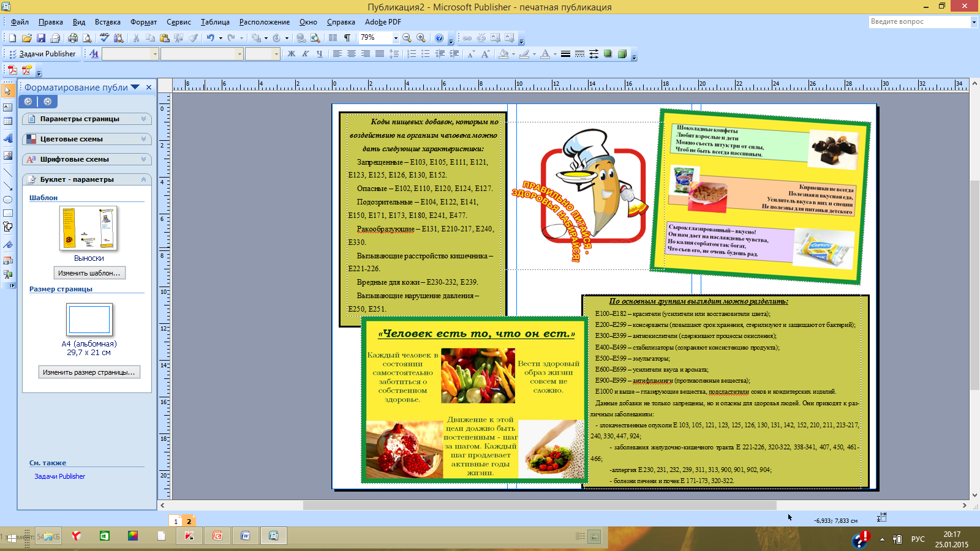Toggle Center alignment
The width and height of the screenshot is (980, 551).
tap(351, 54)
